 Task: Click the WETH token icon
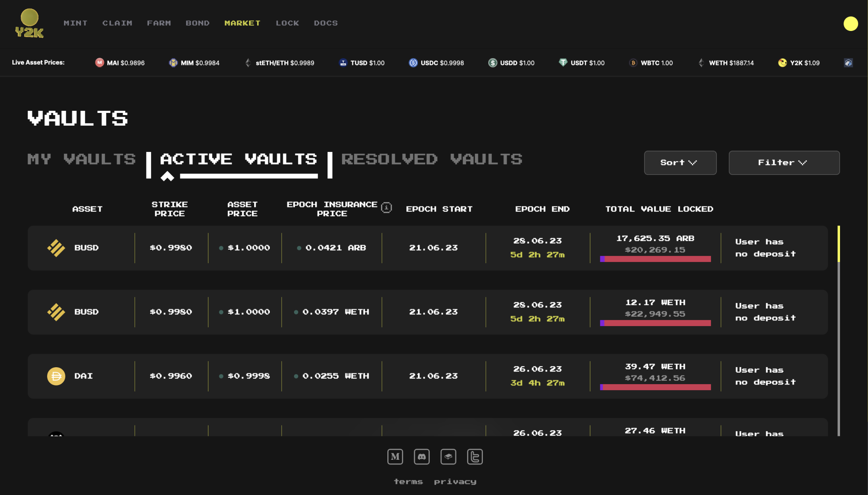point(701,63)
